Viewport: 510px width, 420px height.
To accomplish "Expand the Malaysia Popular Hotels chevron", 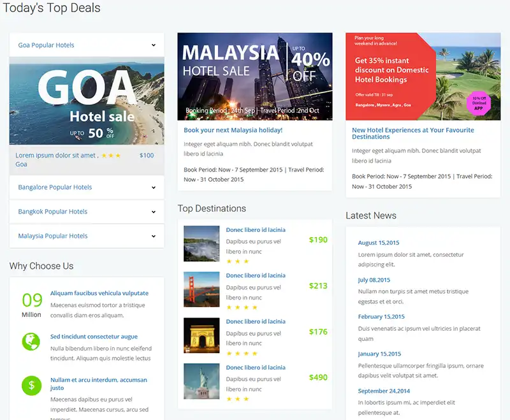I will 154,236.
